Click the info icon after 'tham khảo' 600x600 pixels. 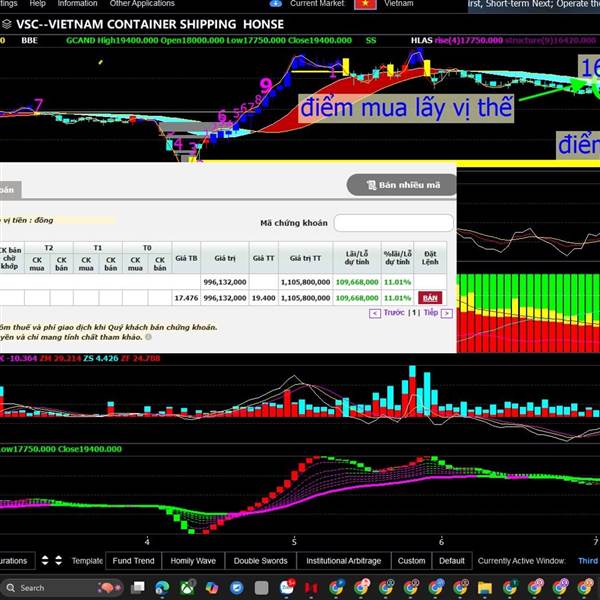[148, 337]
